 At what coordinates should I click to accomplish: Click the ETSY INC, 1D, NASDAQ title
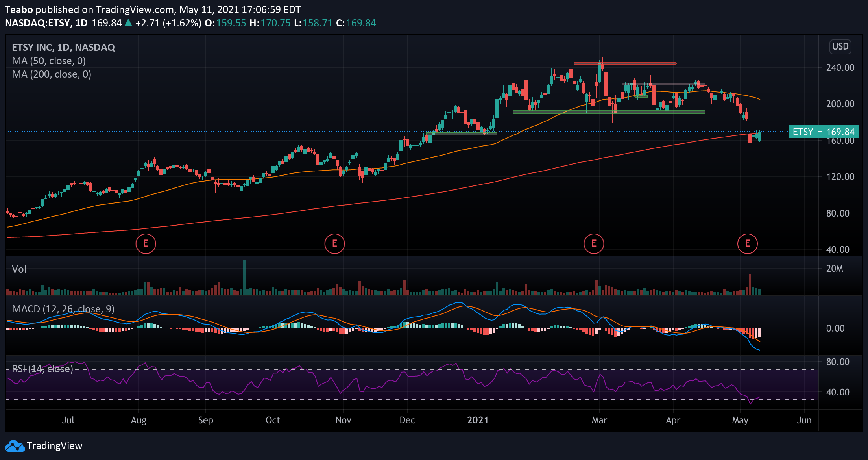63,47
